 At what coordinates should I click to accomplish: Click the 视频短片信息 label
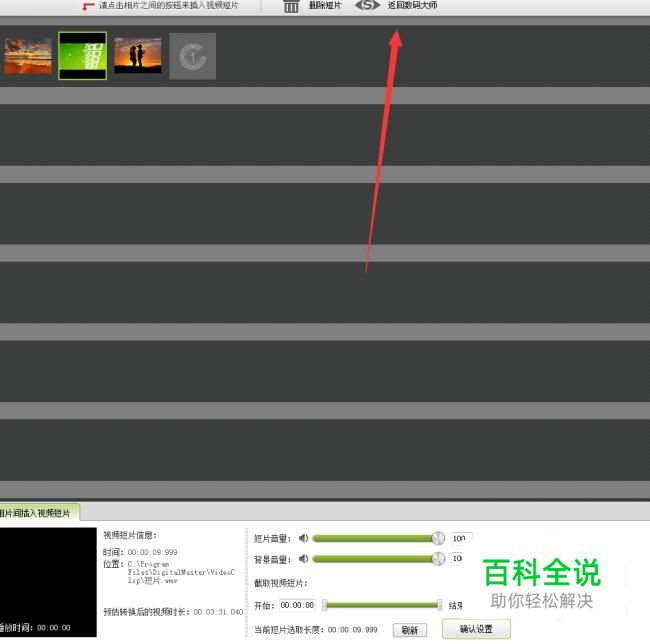point(130,535)
